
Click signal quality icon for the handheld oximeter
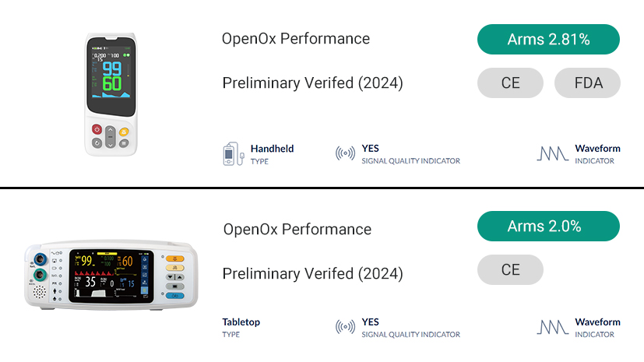coord(345,154)
